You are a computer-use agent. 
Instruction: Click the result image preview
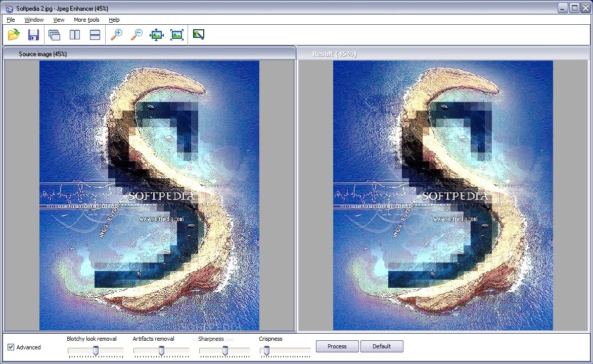(443, 195)
